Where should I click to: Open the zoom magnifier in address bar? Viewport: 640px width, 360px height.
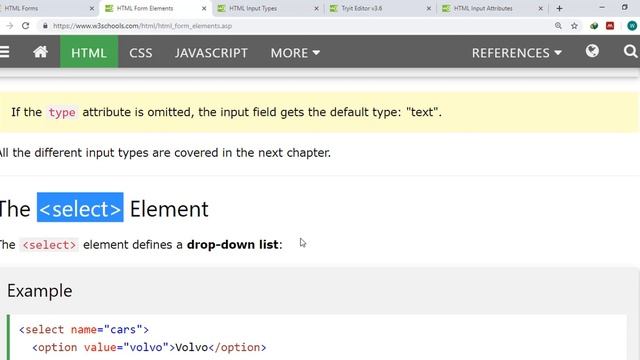click(558, 26)
